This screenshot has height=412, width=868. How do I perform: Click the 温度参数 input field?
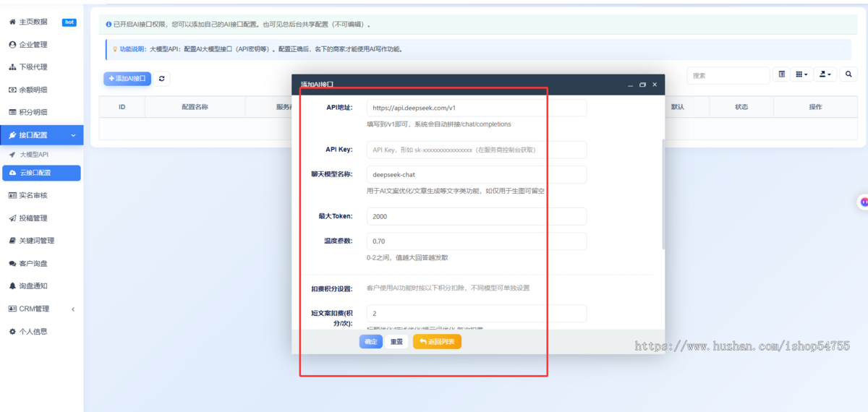[x=477, y=241]
